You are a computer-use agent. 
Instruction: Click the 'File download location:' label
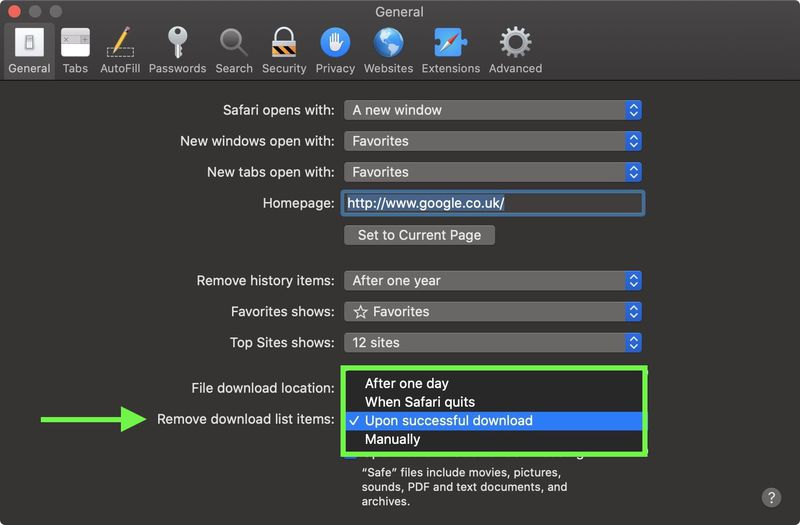coord(263,388)
